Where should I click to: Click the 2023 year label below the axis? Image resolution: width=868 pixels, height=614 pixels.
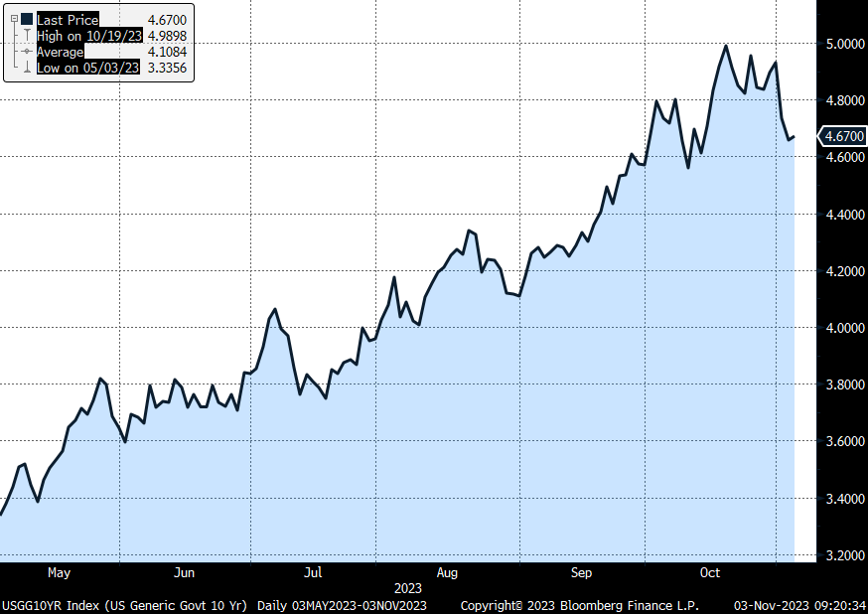pyautogui.click(x=408, y=589)
